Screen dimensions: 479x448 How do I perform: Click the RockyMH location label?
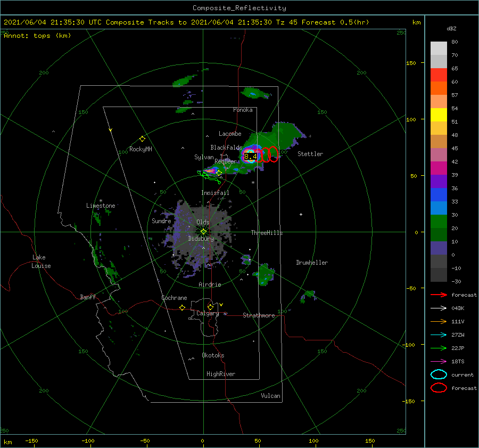pyautogui.click(x=141, y=149)
